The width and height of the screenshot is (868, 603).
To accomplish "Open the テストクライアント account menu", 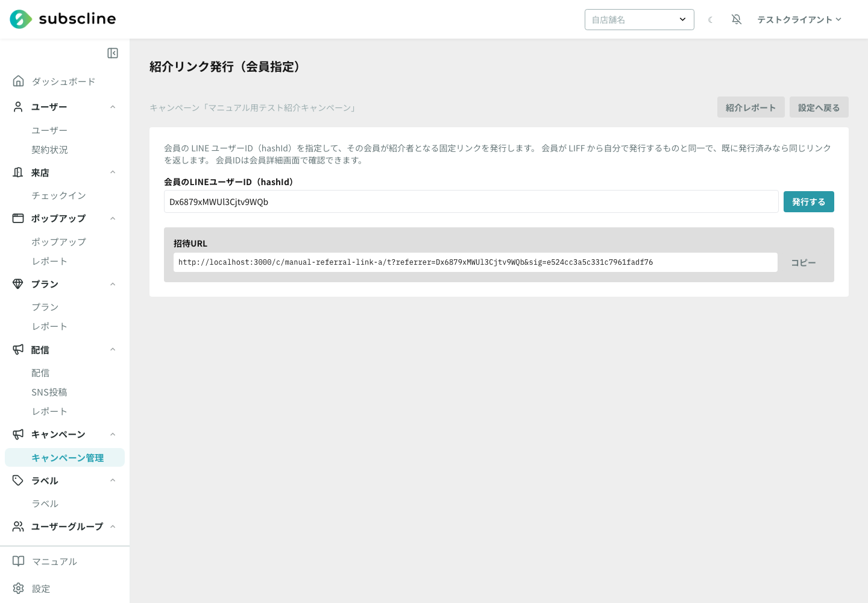I will pos(799,19).
